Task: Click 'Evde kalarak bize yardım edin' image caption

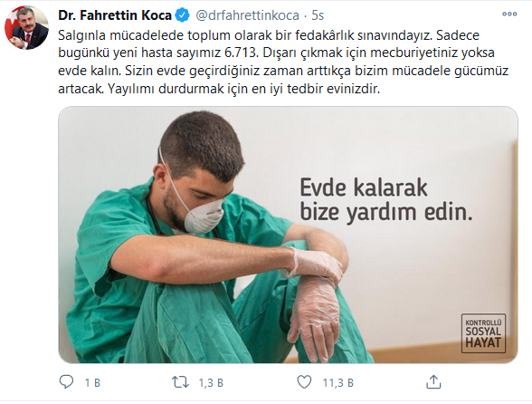Action: 386,200
